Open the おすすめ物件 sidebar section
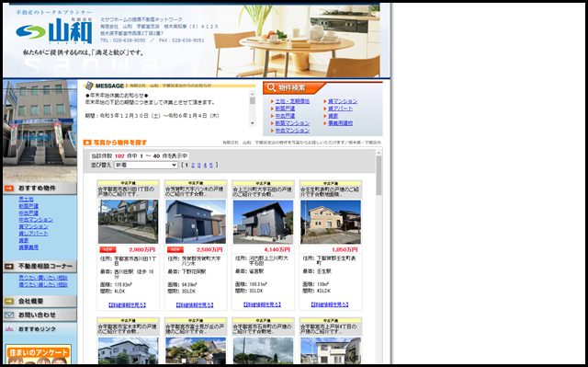 pyautogui.click(x=40, y=189)
